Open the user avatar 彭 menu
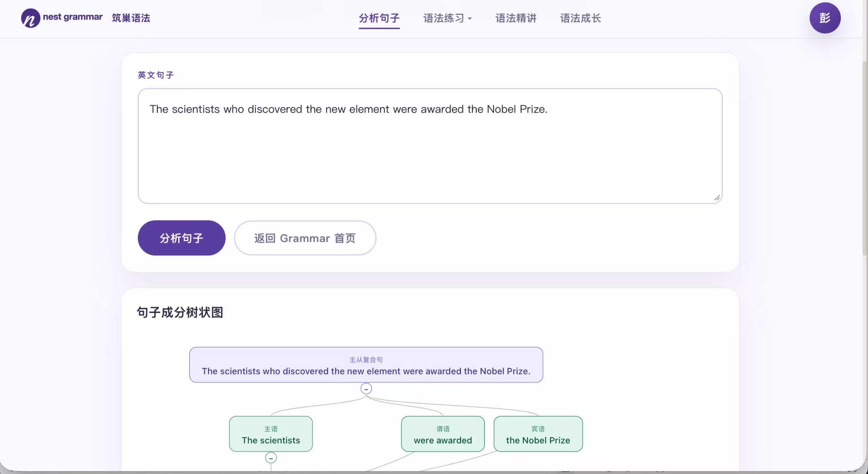 [825, 18]
